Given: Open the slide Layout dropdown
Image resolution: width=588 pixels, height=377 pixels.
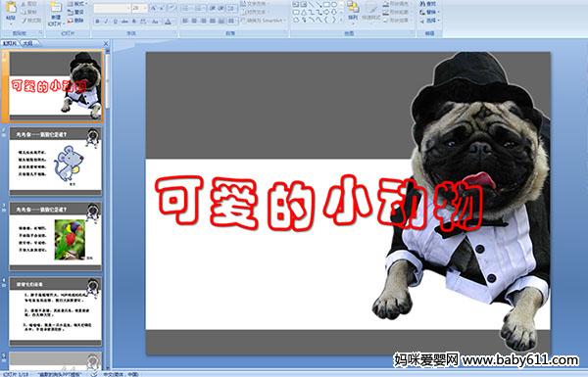Looking at the screenshot, I should [77, 3].
